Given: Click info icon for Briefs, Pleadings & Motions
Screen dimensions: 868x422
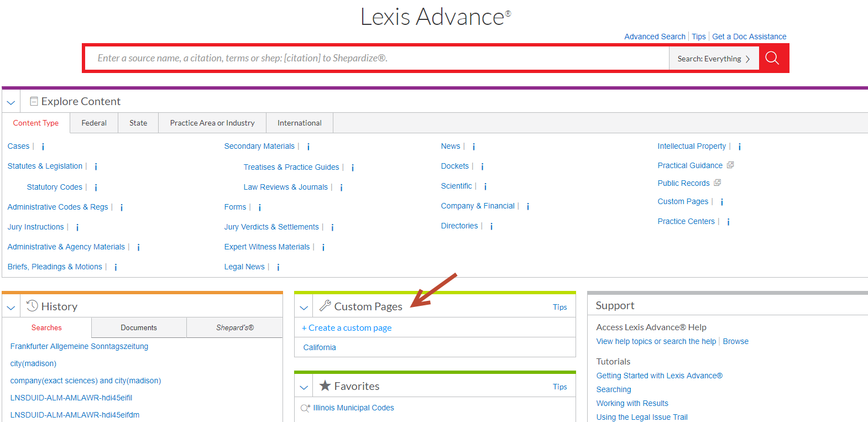Looking at the screenshot, I should [116, 267].
